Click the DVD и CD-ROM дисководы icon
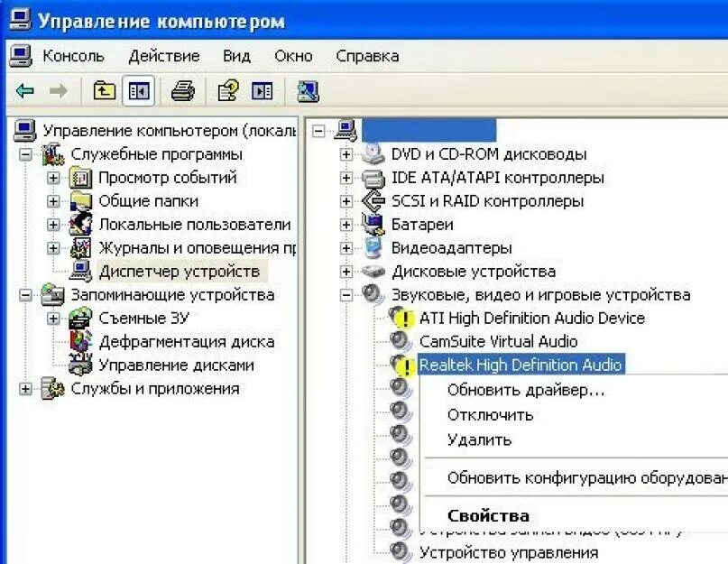This screenshot has height=564, width=728. (x=373, y=154)
